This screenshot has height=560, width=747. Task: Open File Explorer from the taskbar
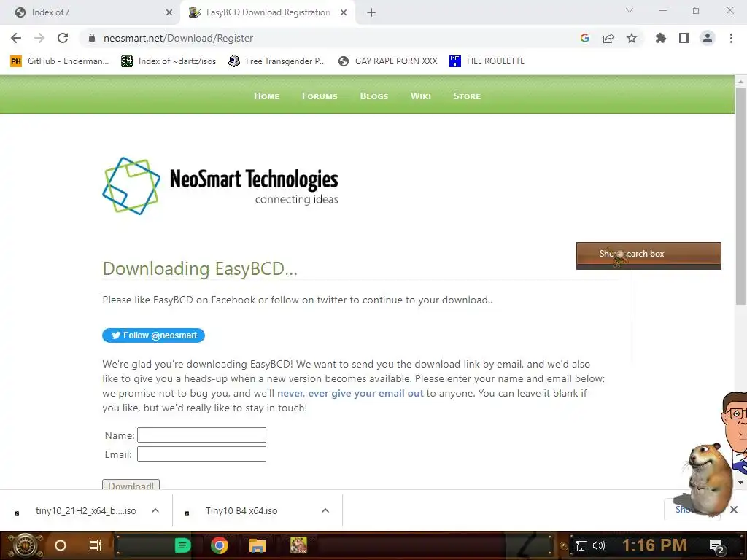coord(258,545)
